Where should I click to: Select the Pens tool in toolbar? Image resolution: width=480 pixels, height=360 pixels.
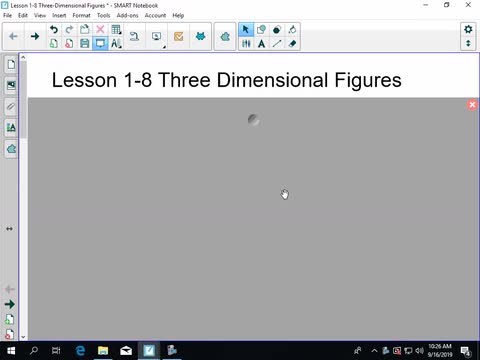point(246,43)
